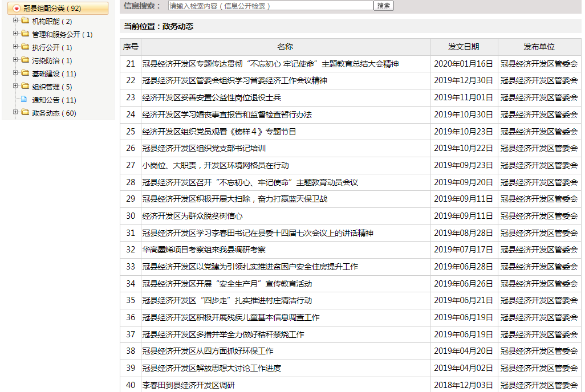Open article 解放思想大讨论工作进度

coord(212,368)
